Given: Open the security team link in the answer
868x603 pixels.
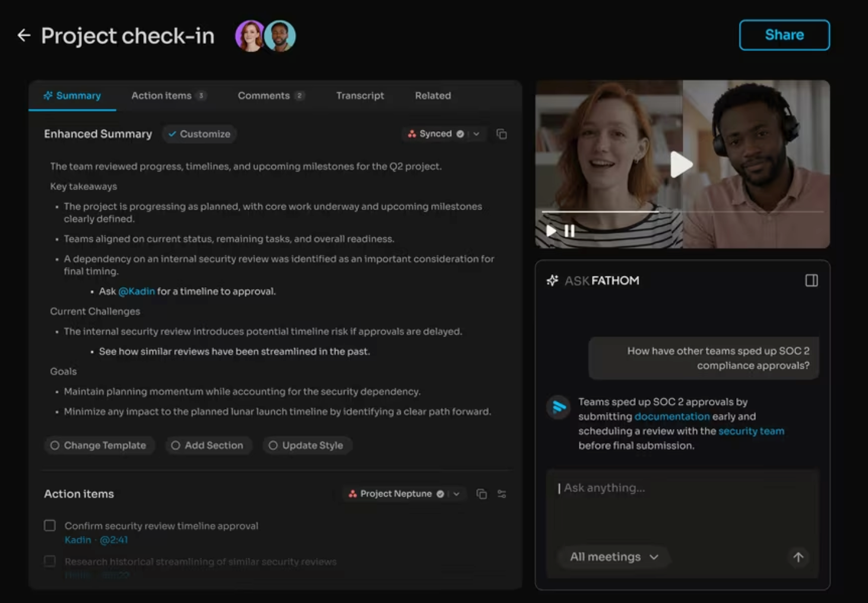Looking at the screenshot, I should [751, 431].
